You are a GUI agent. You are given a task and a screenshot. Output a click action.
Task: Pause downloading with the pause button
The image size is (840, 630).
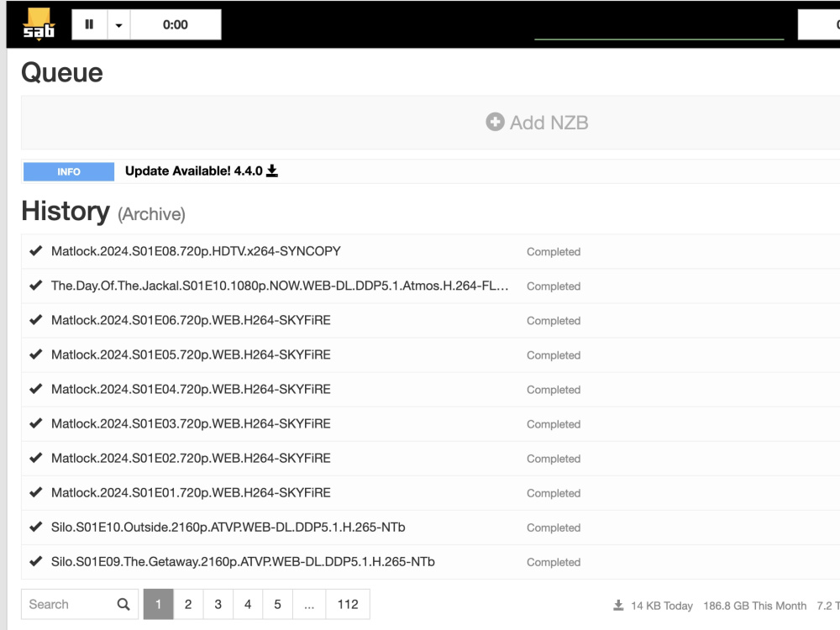[x=90, y=24]
